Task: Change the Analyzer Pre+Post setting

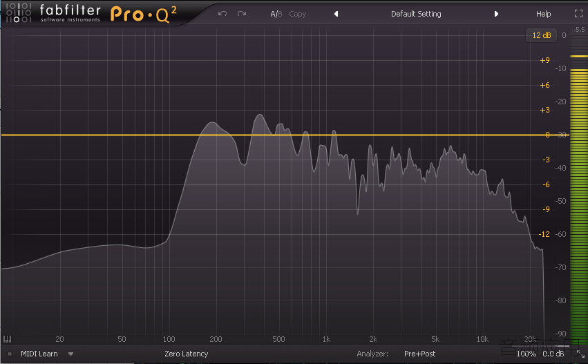Action: click(419, 354)
